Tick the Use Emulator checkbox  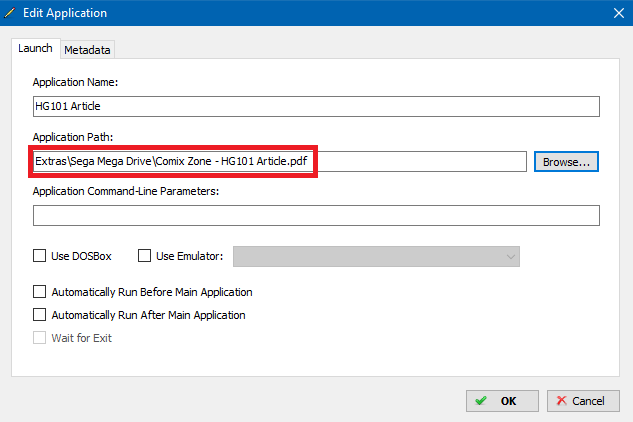[144, 256]
